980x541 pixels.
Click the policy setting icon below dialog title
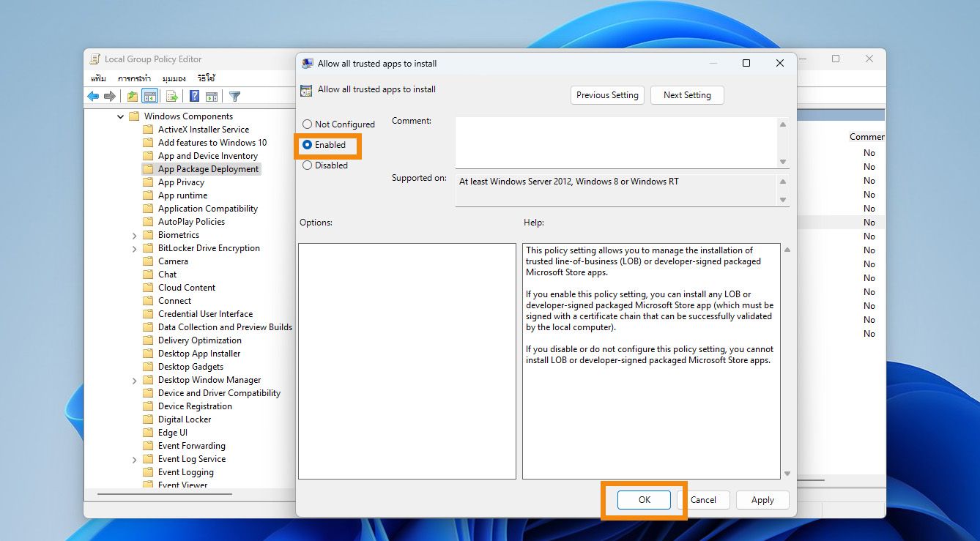(307, 90)
